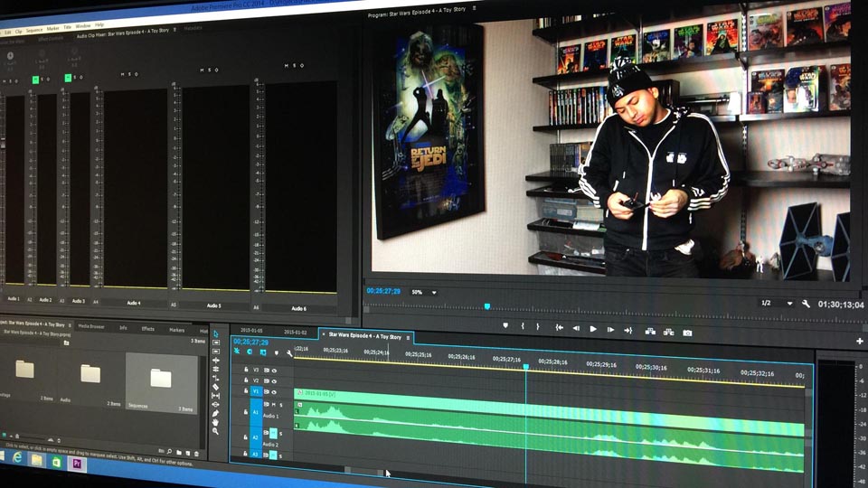Open the 1/2 playback resolution dropdown
The width and height of the screenshot is (868, 488).
click(775, 304)
